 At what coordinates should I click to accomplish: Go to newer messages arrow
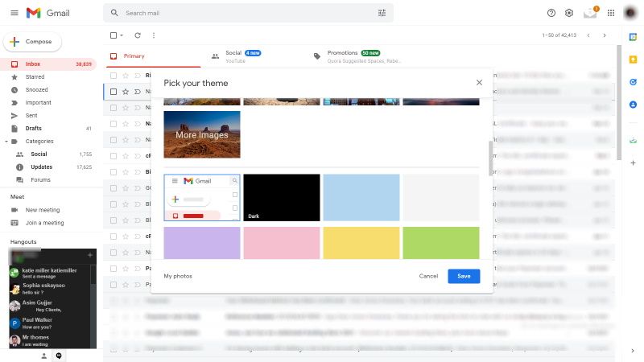(x=588, y=35)
